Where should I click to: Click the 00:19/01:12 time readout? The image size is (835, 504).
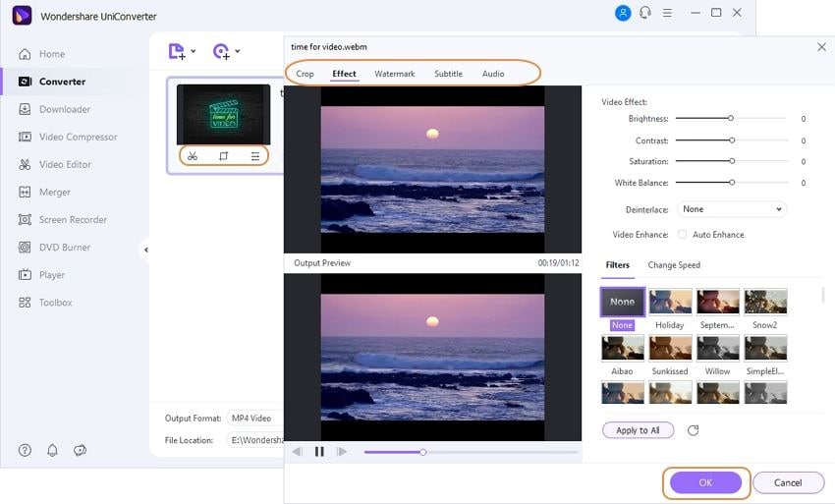pyautogui.click(x=558, y=263)
